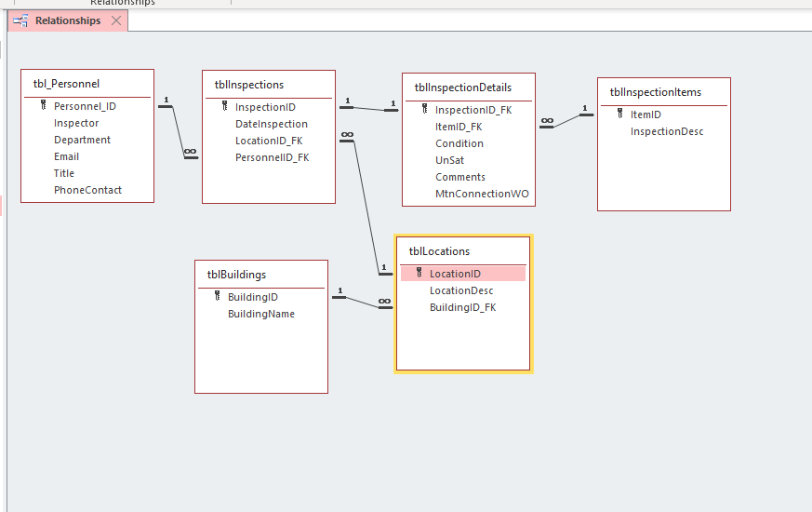Select the BuildingID field in tblBuildings
The width and height of the screenshot is (812, 512).
tap(253, 297)
